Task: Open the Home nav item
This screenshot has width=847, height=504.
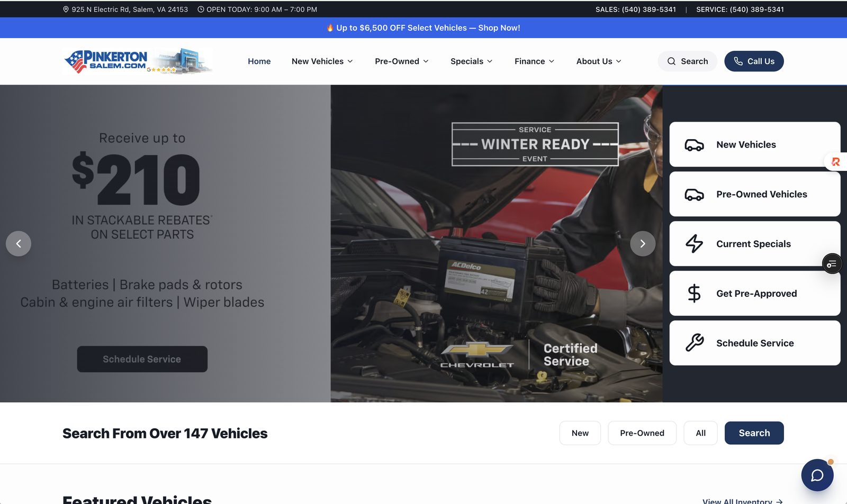Action: point(259,61)
